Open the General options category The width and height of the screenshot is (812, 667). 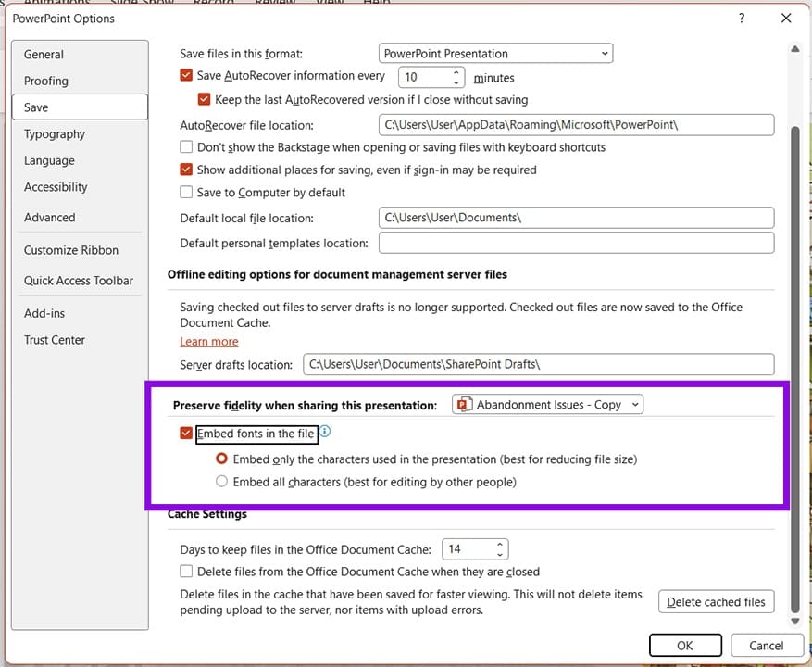point(80,55)
